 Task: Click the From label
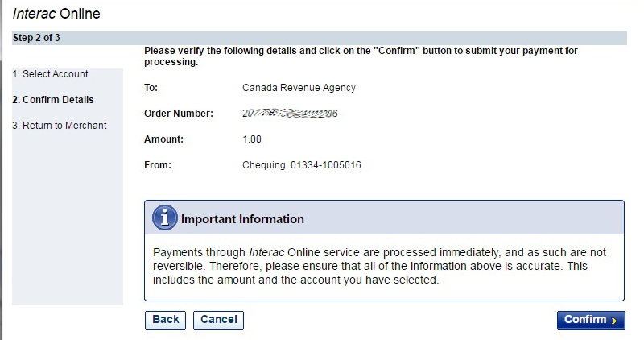coord(158,166)
